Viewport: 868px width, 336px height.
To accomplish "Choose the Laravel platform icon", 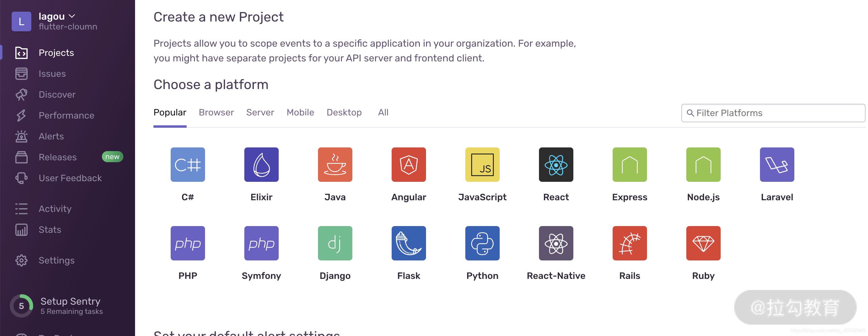I will (x=777, y=164).
